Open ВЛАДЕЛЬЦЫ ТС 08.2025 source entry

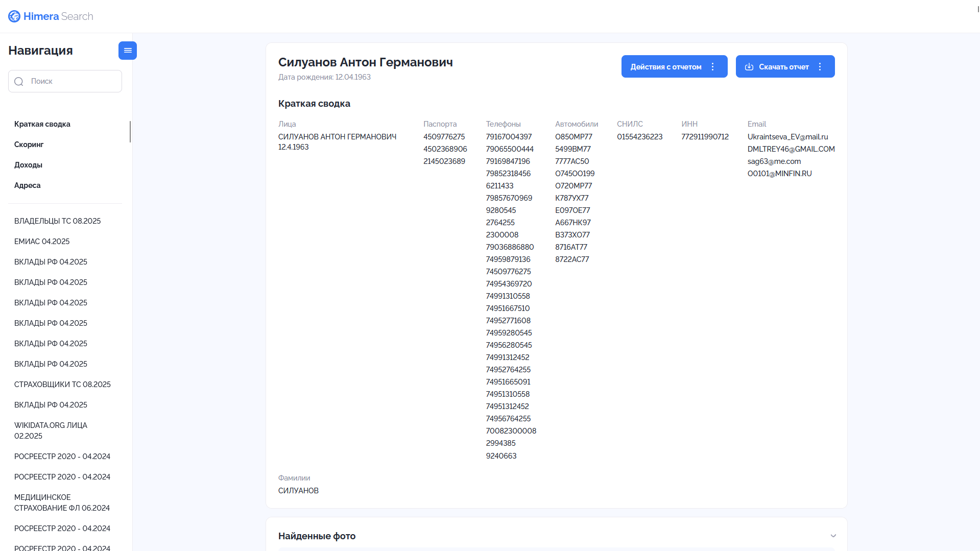(57, 221)
